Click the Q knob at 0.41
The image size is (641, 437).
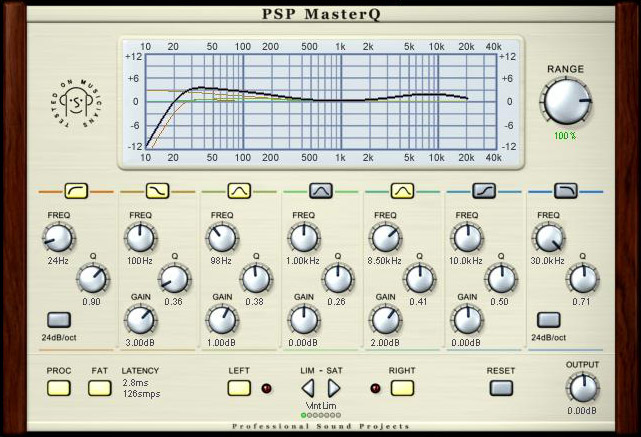point(420,279)
